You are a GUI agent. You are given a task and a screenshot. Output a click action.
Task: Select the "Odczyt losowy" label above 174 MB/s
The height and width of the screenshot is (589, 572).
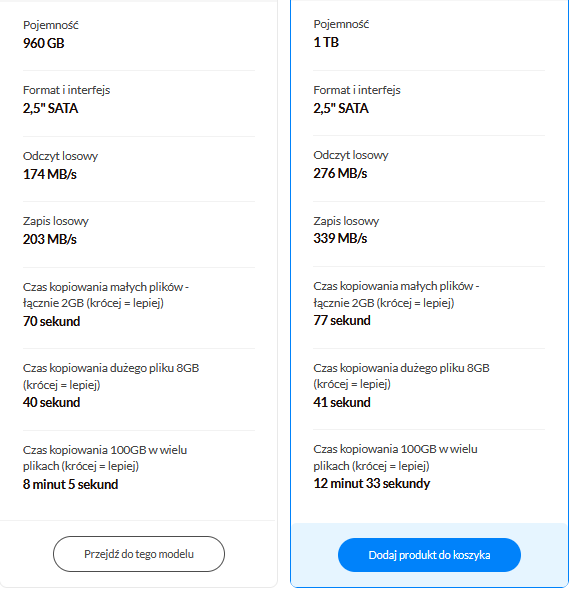click(x=60, y=156)
